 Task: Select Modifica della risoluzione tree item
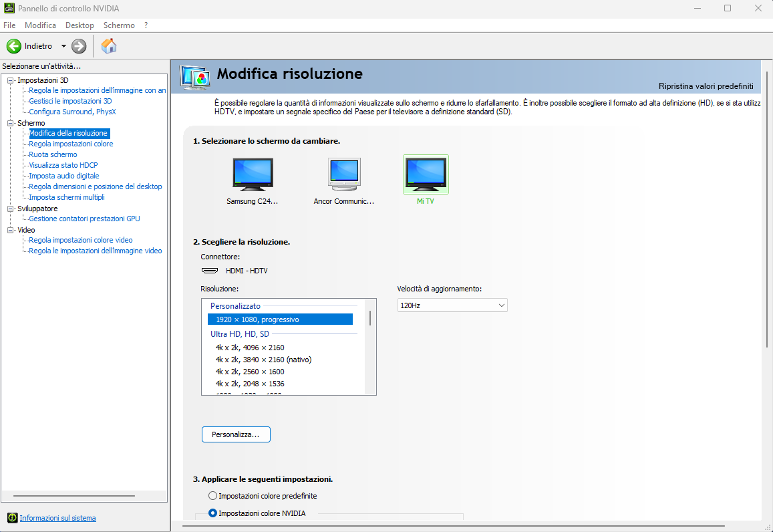[x=69, y=133]
